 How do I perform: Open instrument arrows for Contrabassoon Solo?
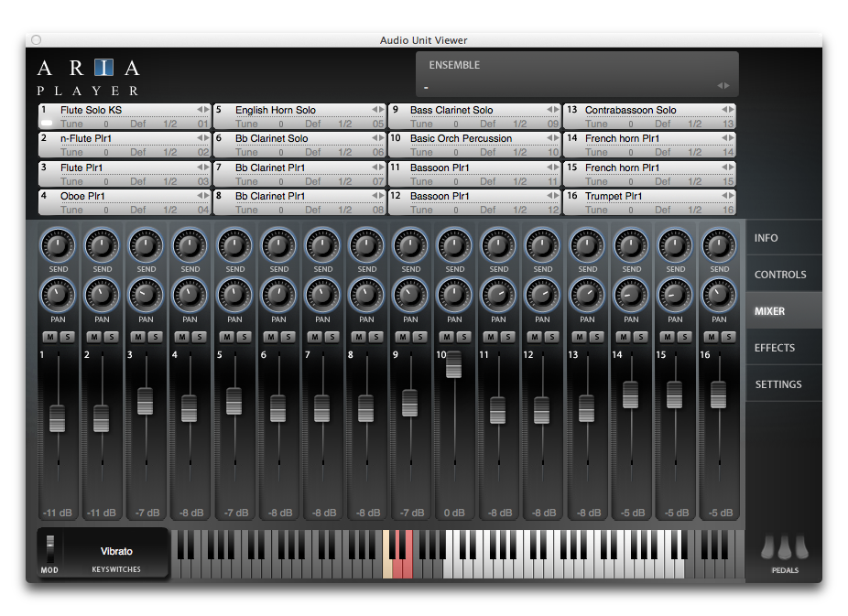tap(728, 110)
